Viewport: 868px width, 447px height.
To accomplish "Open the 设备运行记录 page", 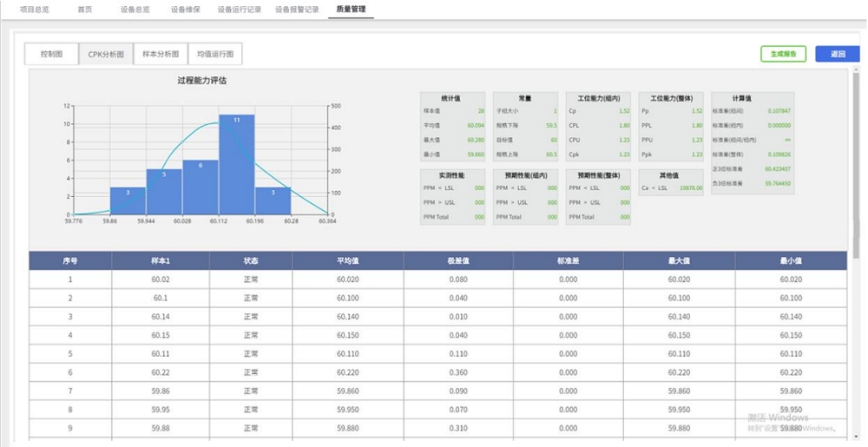I will click(239, 10).
